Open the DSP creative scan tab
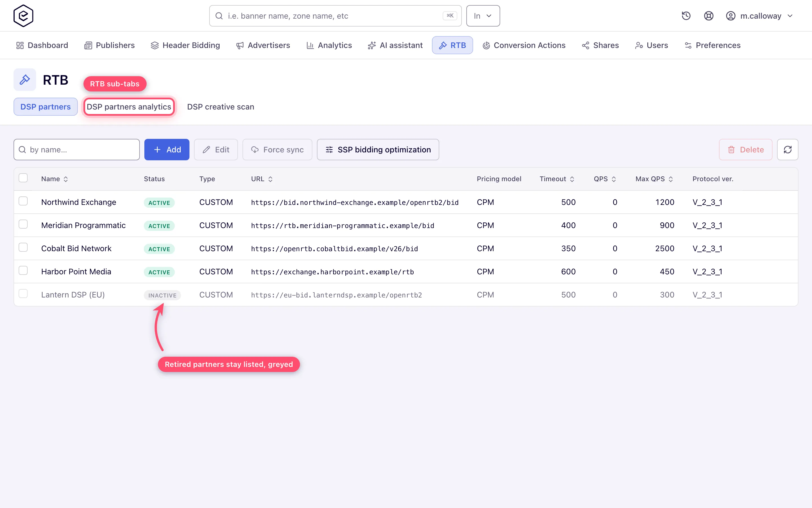This screenshot has height=508, width=812. click(220, 107)
